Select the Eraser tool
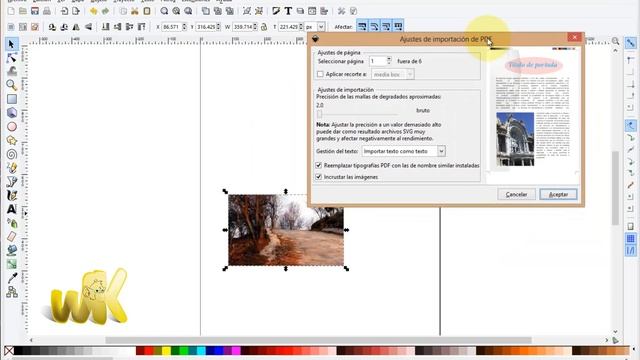This screenshot has height=360, width=640. tap(11, 237)
